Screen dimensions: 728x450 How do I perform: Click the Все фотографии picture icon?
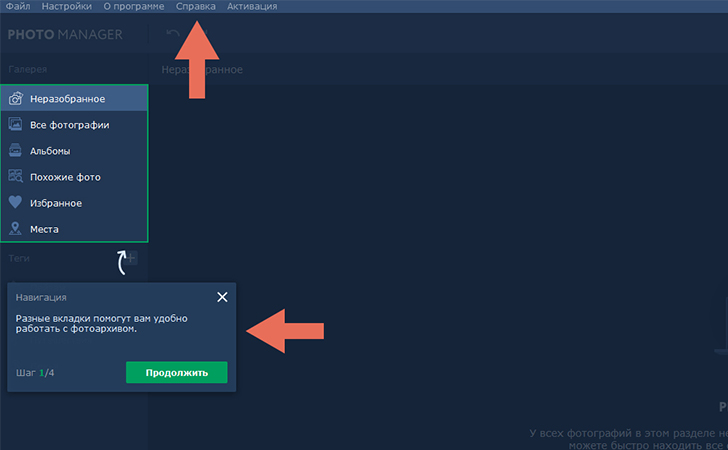click(x=16, y=125)
